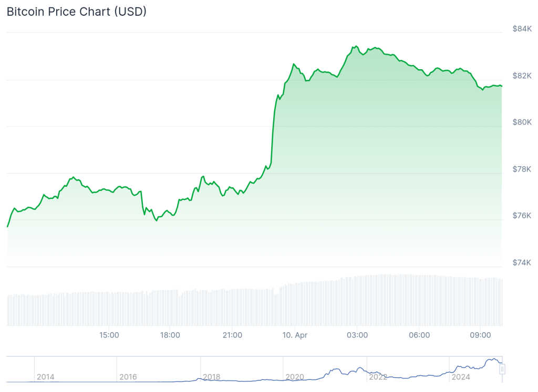
Task: Click the 15:00 time axis label
Action: 109,335
